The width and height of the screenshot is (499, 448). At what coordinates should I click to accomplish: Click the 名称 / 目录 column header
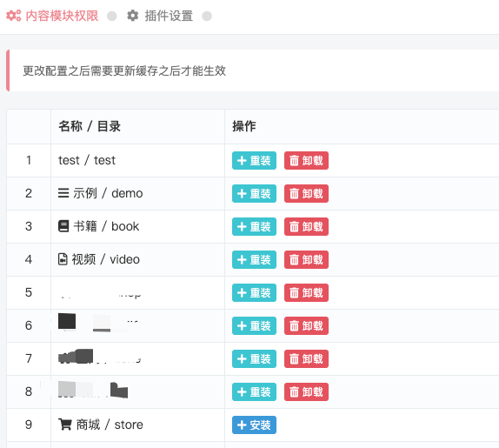[x=90, y=126]
